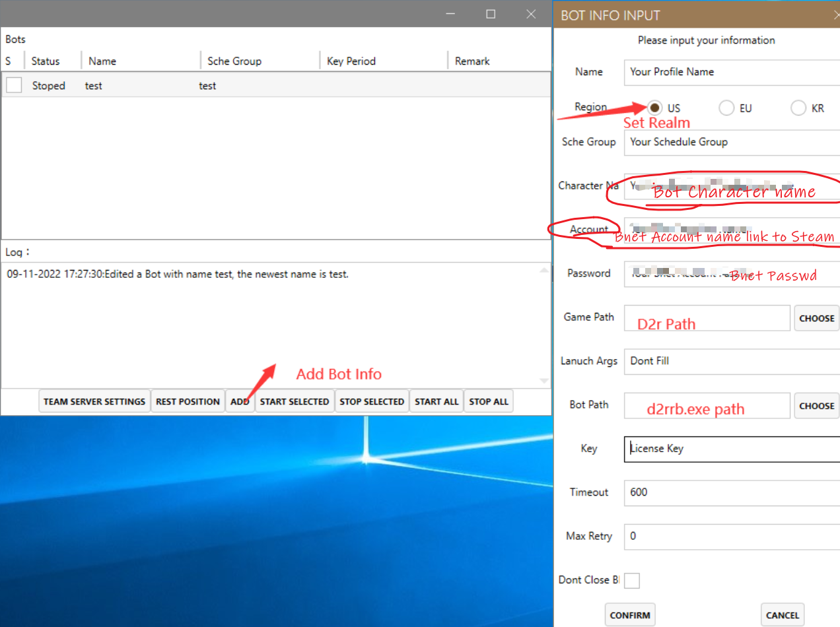
Task: Click the Max Retry field
Action: coord(732,537)
